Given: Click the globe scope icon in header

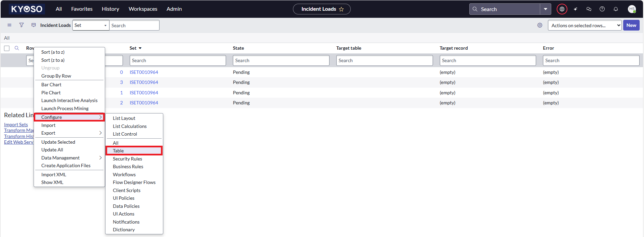Looking at the screenshot, I should tap(562, 9).
